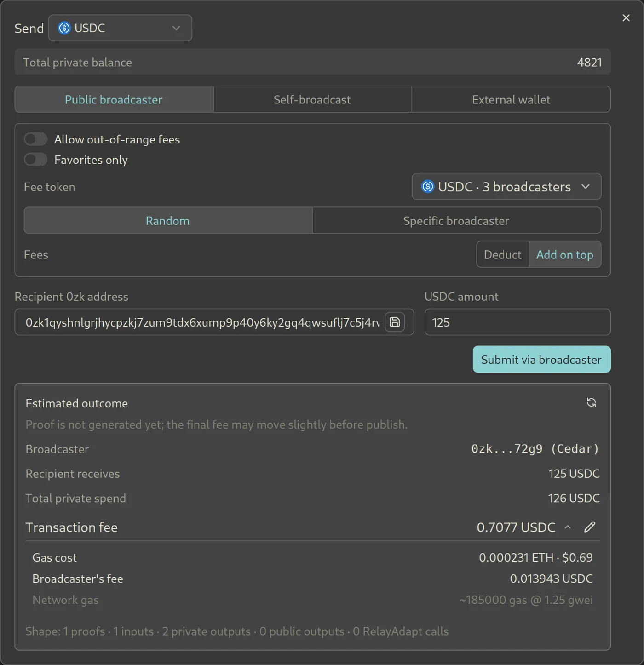Click the USDC amount field showing 125
Viewport: 644px width, 665px height.
[x=517, y=322]
